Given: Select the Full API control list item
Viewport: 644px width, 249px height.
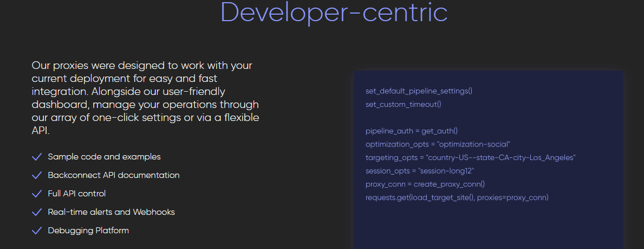Looking at the screenshot, I should (x=76, y=194).
